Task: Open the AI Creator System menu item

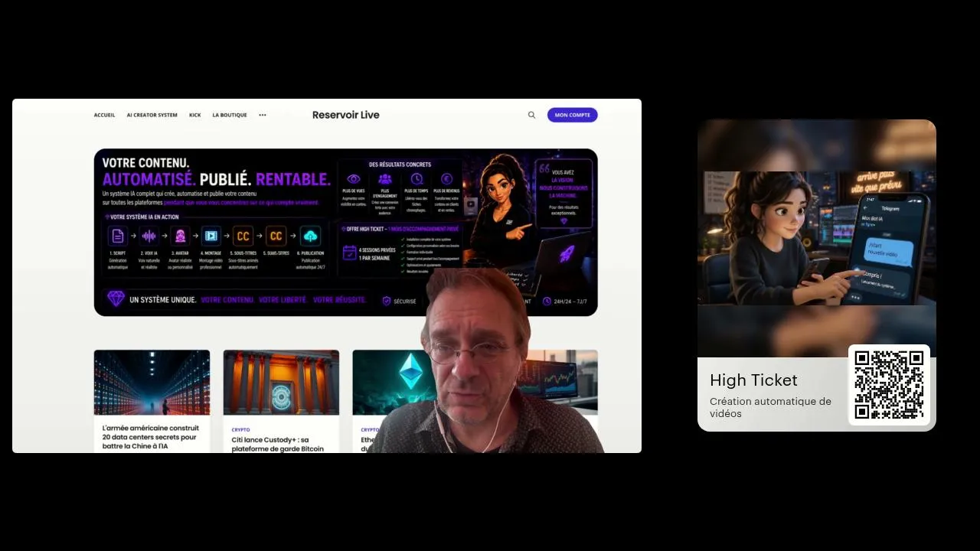Action: coord(152,115)
